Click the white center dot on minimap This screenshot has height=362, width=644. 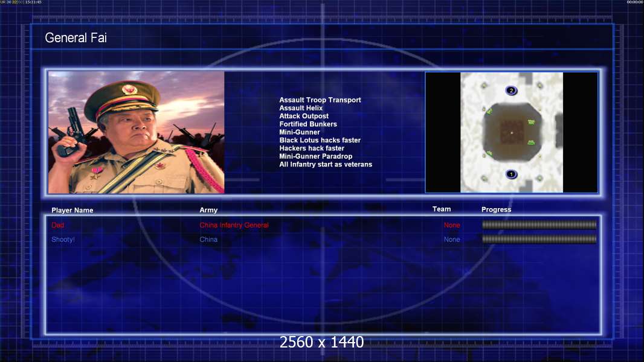512,133
